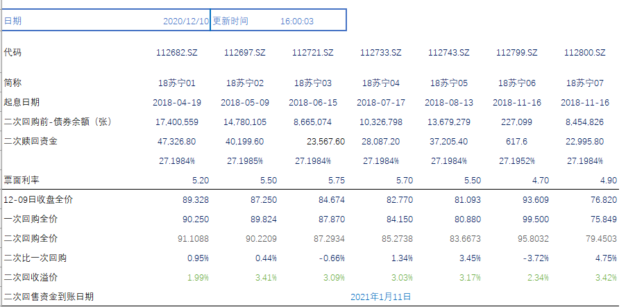The width and height of the screenshot is (644, 307).
Task: Select bond code 112721.SZ
Action: [312, 53]
